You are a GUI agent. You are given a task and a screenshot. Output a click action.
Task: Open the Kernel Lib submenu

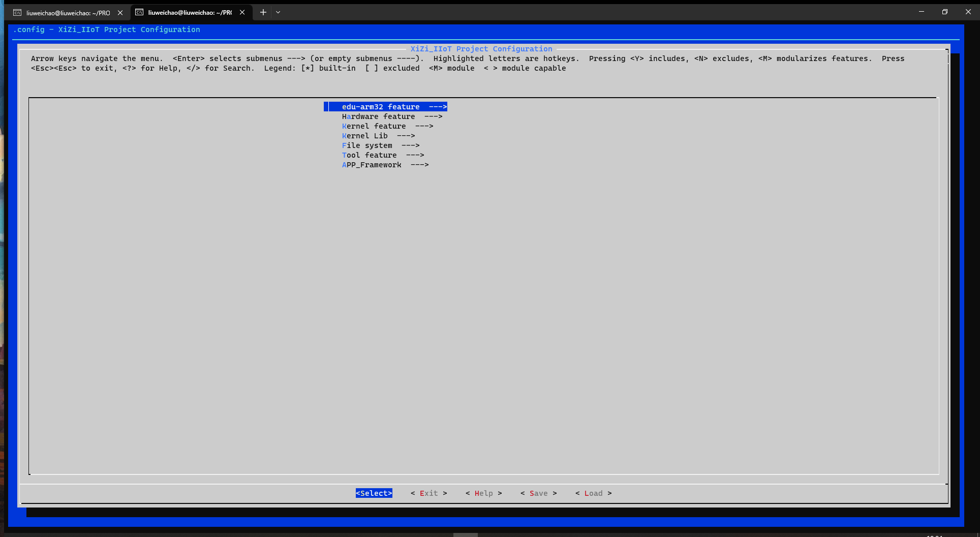[378, 136]
